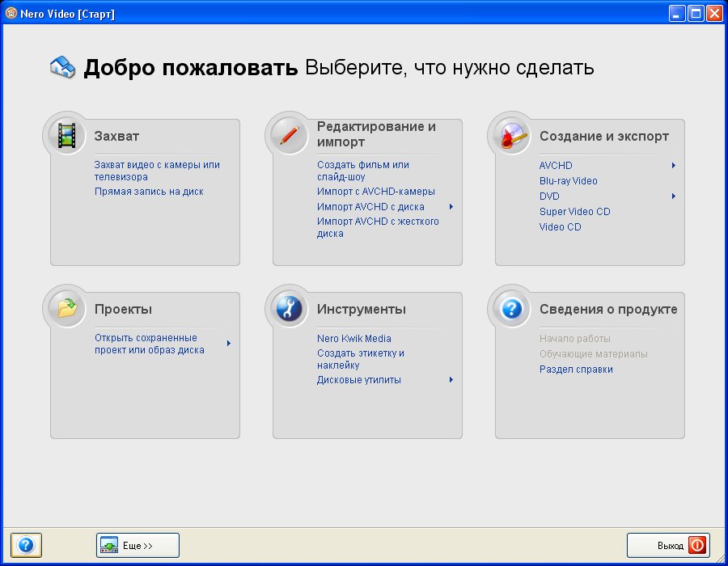Launch Nero Kwik Media
Viewport: 728px width, 566px height.
(354, 339)
